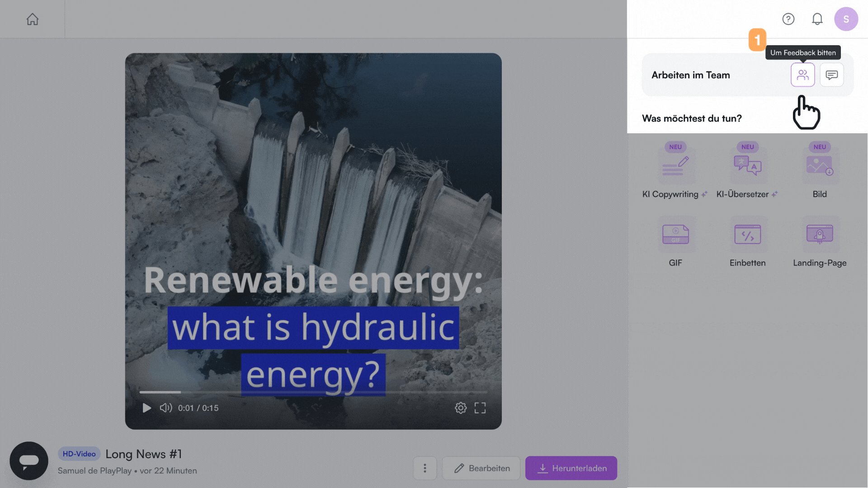Viewport: 868px width, 488px height.
Task: Open the Landing-Page option
Action: coord(820,235)
